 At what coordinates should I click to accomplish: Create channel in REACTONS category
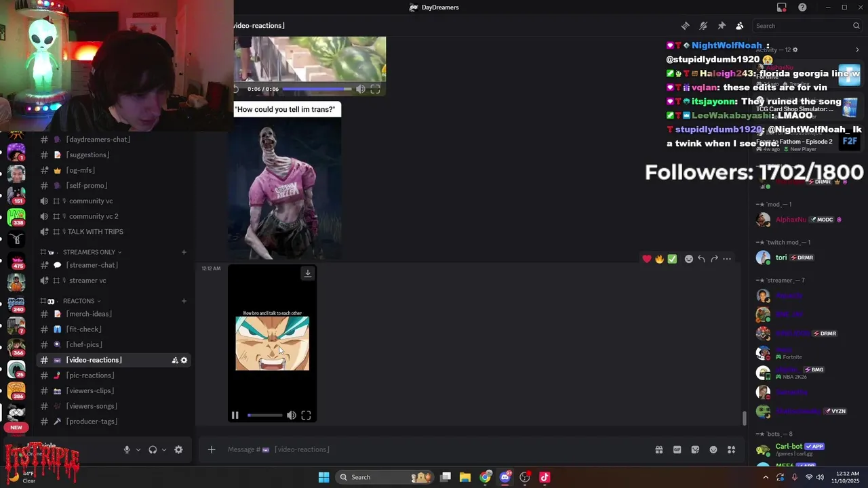pyautogui.click(x=184, y=301)
